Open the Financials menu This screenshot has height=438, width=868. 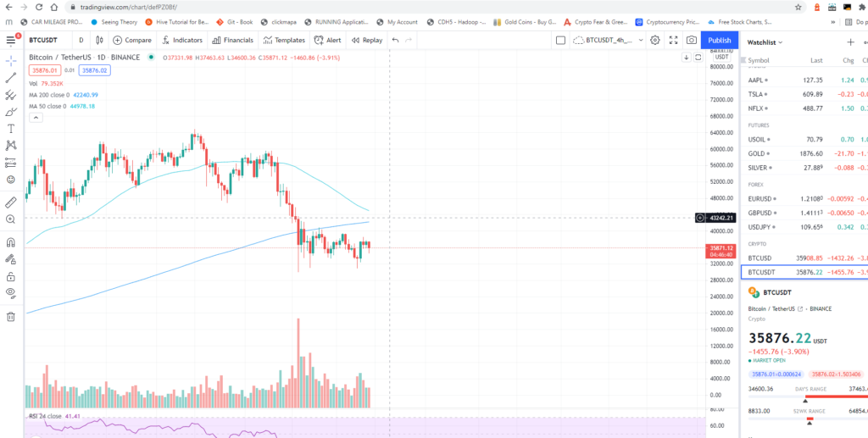pos(233,40)
